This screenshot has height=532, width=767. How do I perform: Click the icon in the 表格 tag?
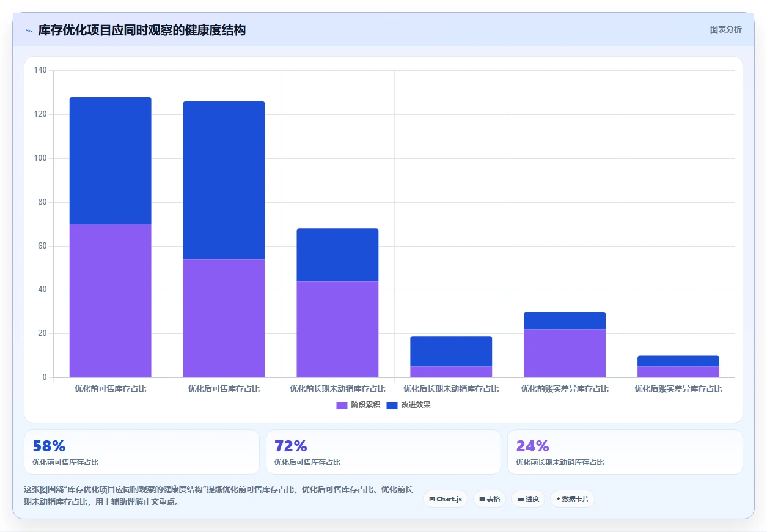pyautogui.click(x=482, y=499)
